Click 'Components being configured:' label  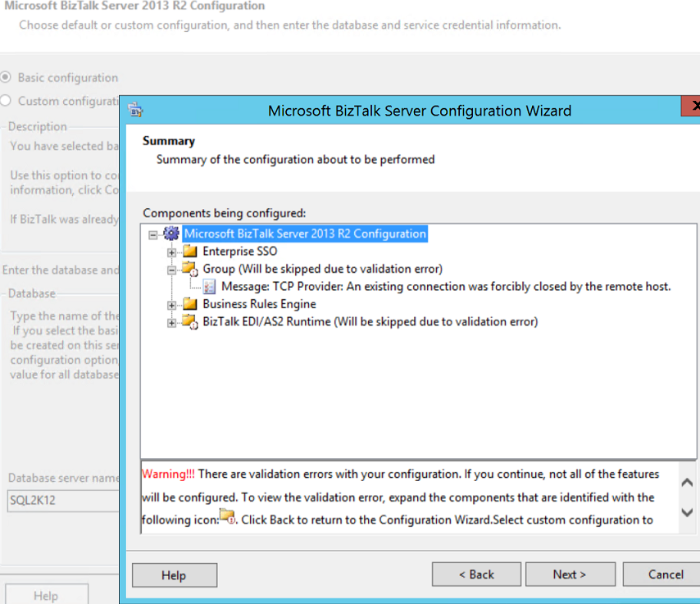(224, 213)
